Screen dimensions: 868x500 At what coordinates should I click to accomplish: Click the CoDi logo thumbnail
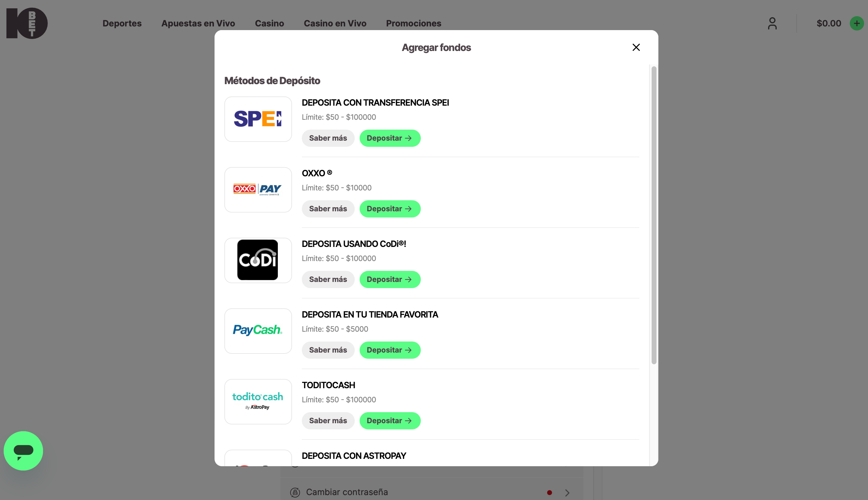[x=258, y=260]
